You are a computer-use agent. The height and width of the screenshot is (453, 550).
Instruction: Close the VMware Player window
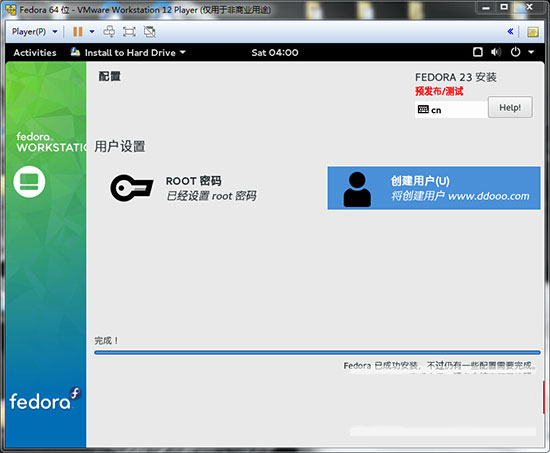[x=529, y=7]
